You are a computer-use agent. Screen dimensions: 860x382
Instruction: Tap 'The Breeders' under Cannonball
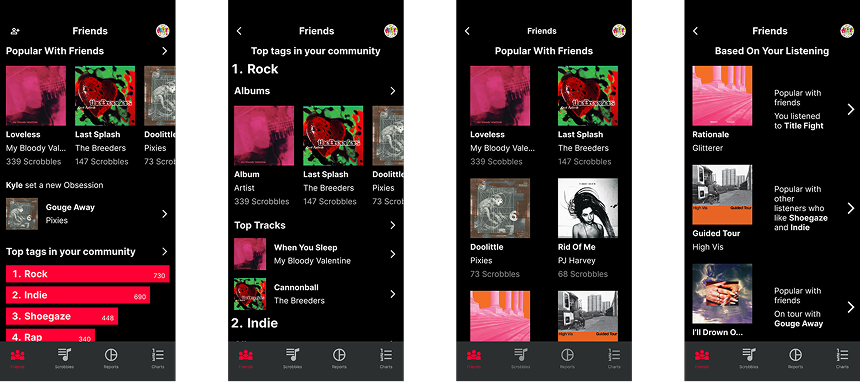(x=299, y=301)
